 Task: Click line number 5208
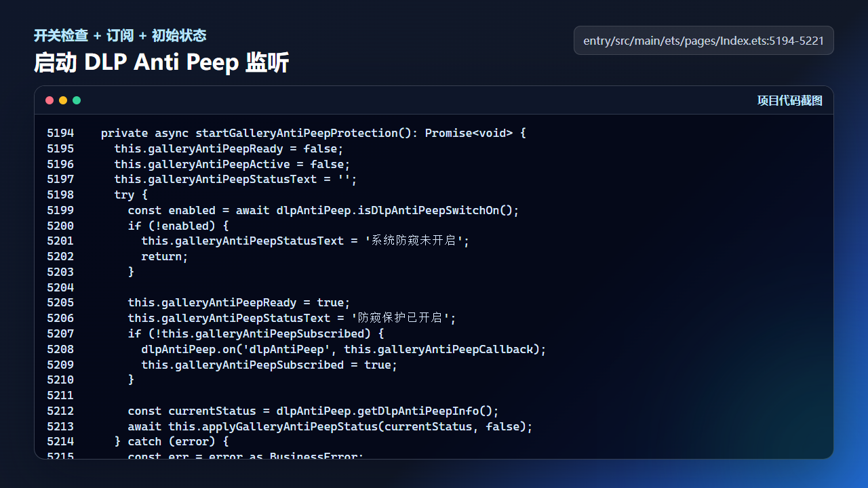click(x=60, y=349)
